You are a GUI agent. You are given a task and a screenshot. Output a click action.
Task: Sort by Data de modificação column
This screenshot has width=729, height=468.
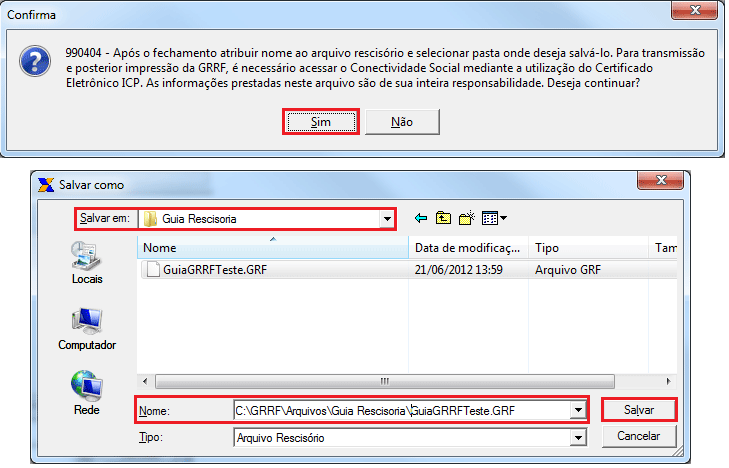(468, 248)
